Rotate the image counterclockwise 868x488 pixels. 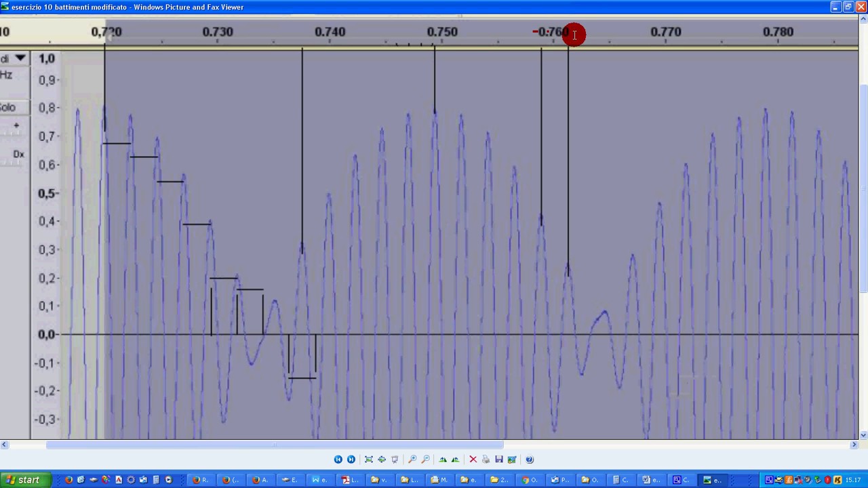(455, 460)
